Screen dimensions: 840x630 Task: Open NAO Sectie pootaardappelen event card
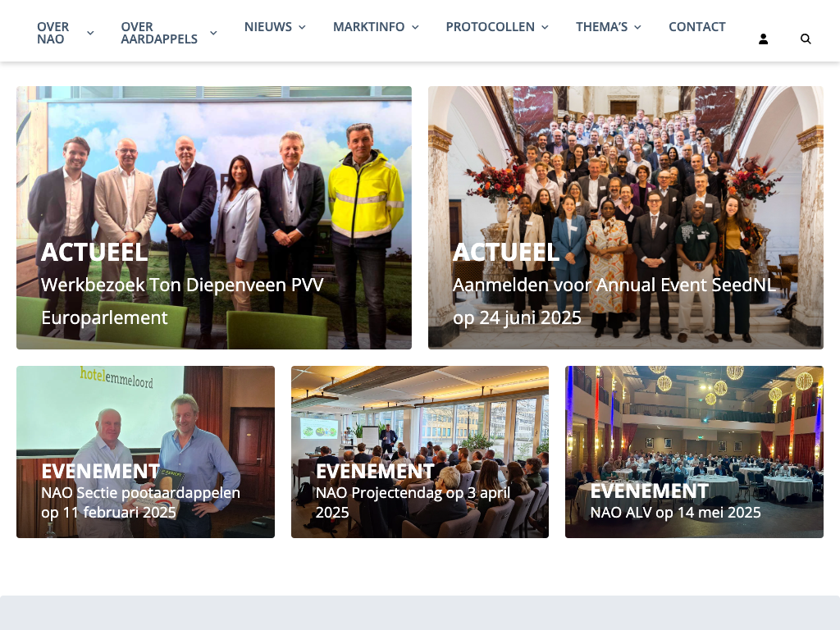(x=146, y=452)
